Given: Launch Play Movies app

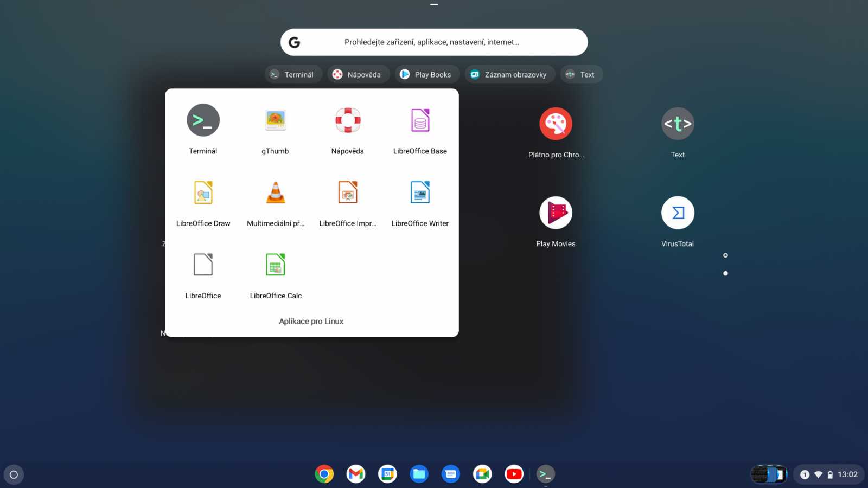Looking at the screenshot, I should (x=556, y=213).
